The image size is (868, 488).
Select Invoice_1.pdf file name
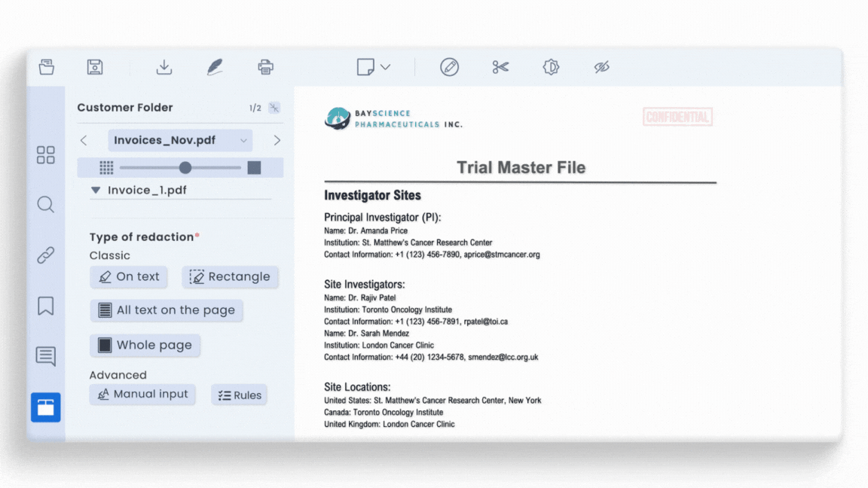pos(147,191)
